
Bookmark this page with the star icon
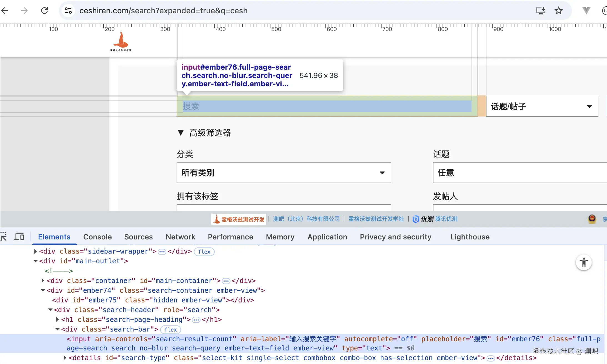(x=558, y=11)
